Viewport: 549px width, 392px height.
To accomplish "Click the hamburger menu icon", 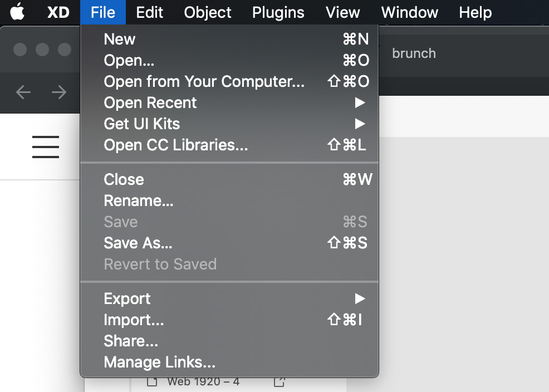I will [46, 146].
